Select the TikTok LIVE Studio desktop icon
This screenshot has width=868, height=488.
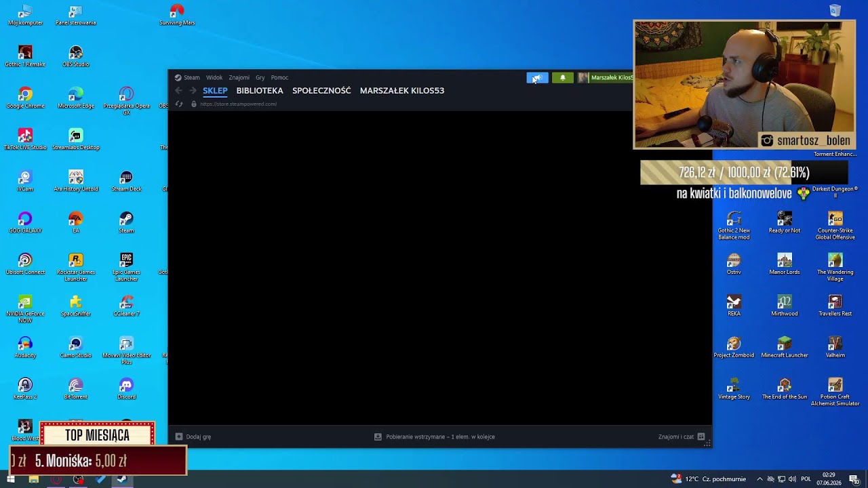coord(25,140)
